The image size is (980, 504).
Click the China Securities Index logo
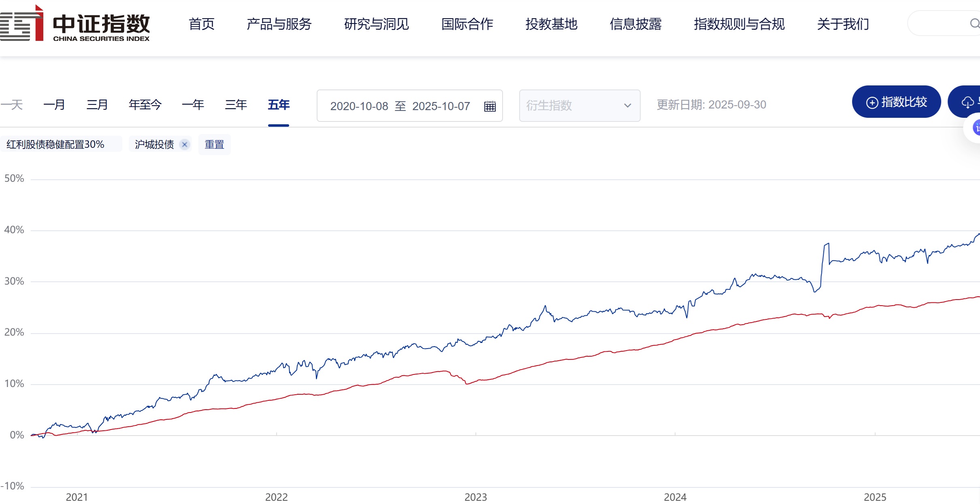75,24
